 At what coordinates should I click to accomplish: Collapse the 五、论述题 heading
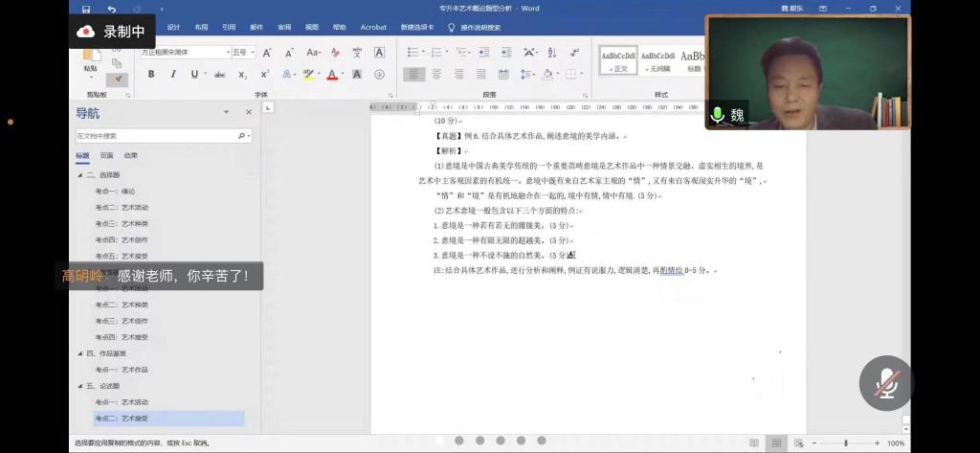(80, 386)
